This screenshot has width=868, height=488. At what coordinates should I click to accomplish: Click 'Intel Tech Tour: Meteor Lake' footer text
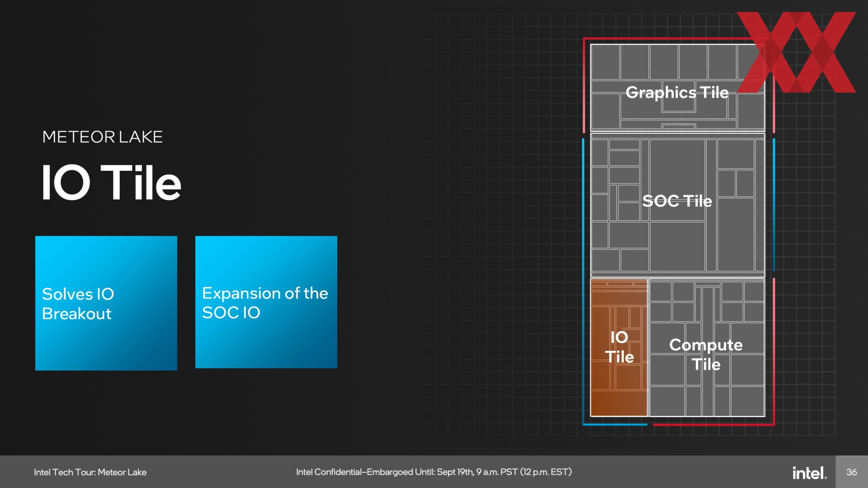click(90, 472)
